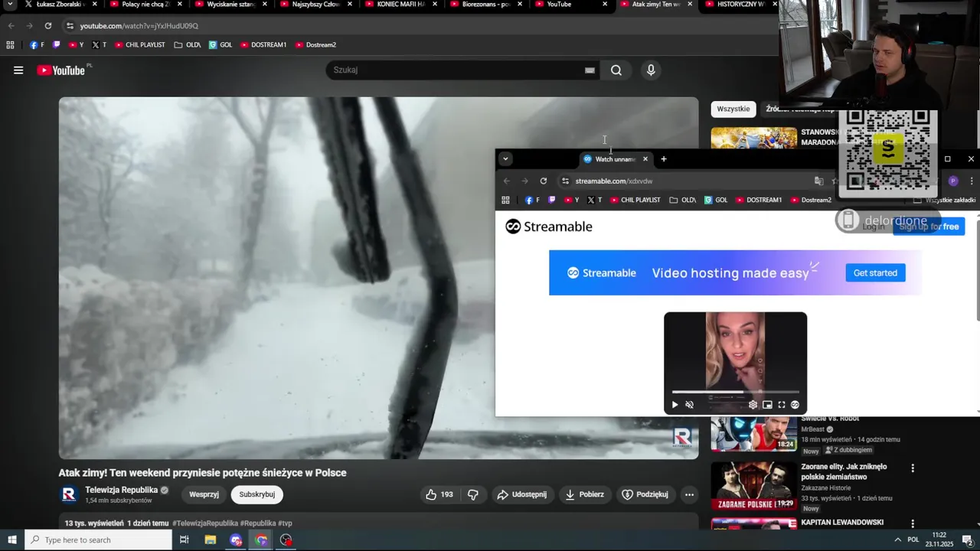Select the Wszystkie filter chip
980x551 pixels.
point(733,109)
